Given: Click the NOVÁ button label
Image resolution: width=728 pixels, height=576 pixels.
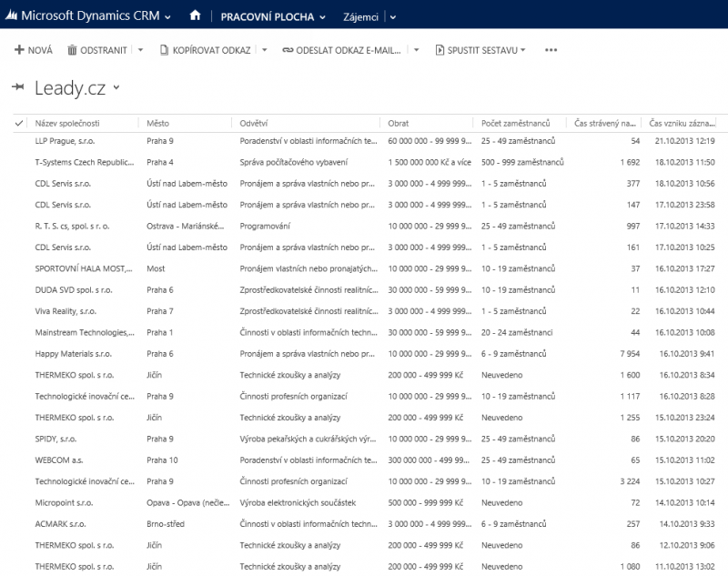Looking at the screenshot, I should click(40, 50).
